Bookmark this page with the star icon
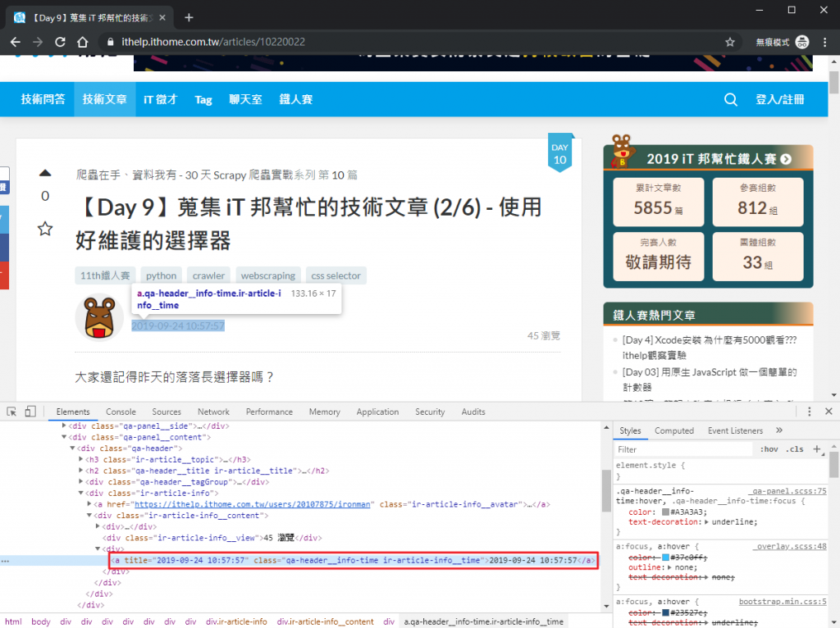Screen dimensions: 840x628 point(729,42)
